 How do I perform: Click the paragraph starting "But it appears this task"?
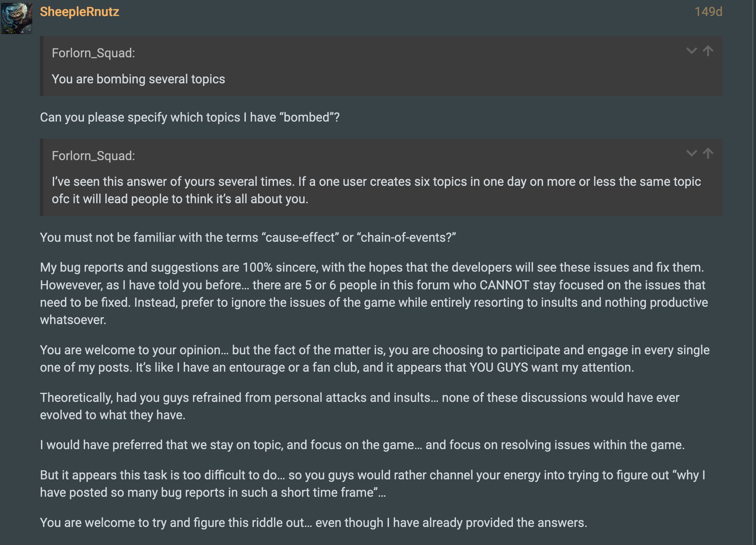point(373,484)
